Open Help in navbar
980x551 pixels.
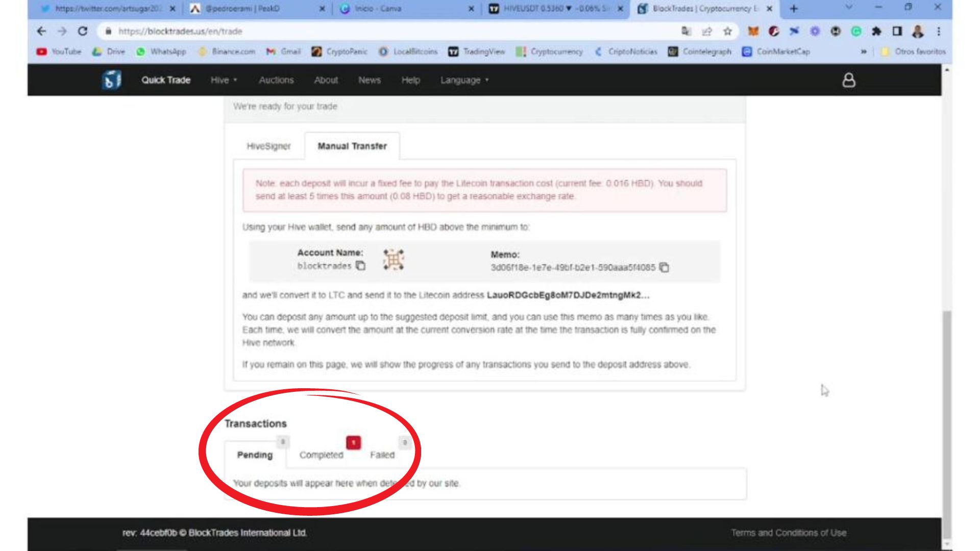tap(410, 80)
